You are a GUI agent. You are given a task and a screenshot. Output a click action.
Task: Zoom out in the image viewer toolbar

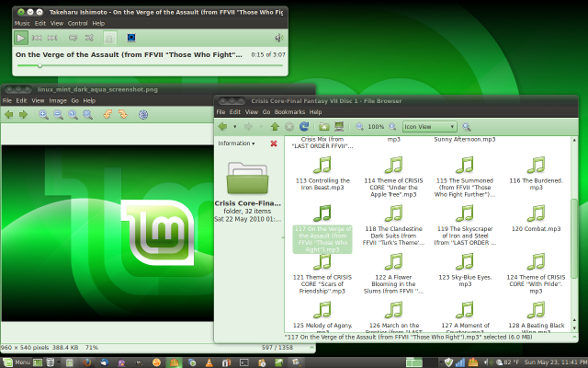(58, 114)
